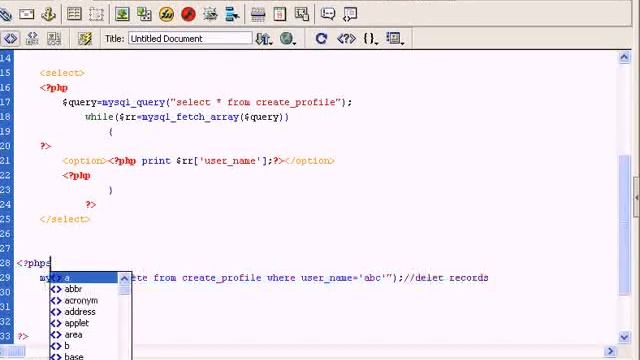The width and height of the screenshot is (640, 360).
Task: Click the 'select * from create_profile' query string
Action: pos(256,102)
